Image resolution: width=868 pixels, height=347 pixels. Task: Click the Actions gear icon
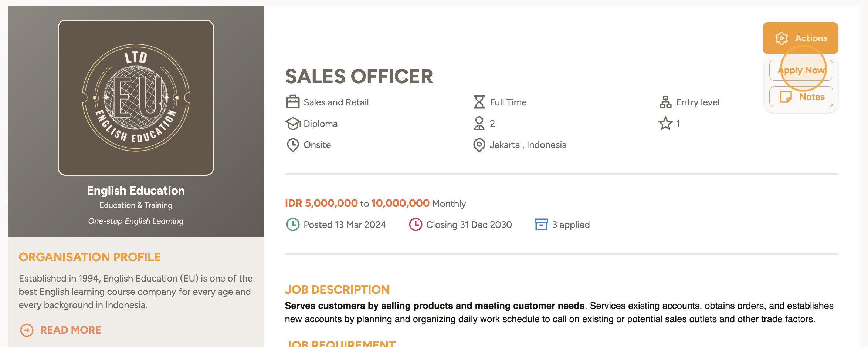tap(781, 38)
